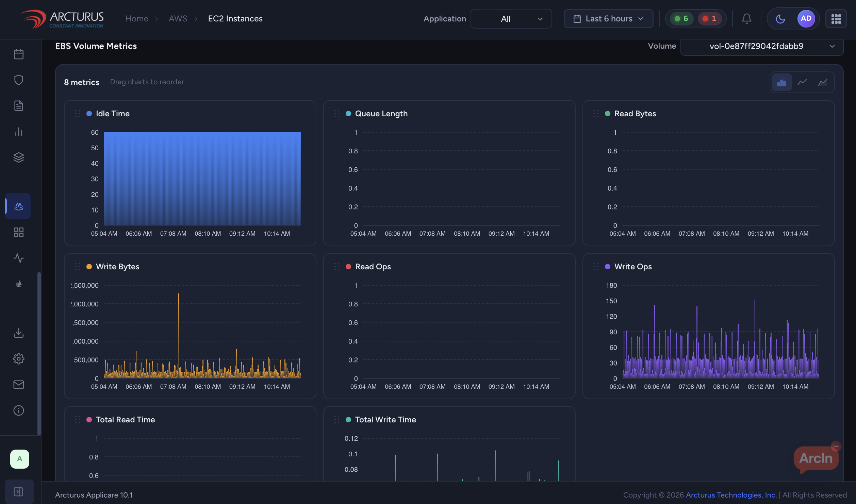The height and width of the screenshot is (504, 856).
Task: Grab the Queue Length chart drag handle
Action: pos(337,114)
